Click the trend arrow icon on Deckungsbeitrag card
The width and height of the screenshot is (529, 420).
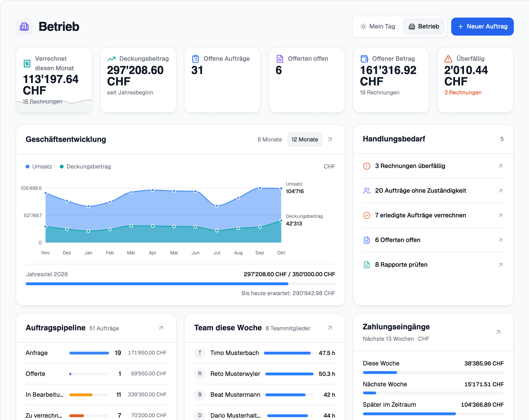pyautogui.click(x=111, y=59)
